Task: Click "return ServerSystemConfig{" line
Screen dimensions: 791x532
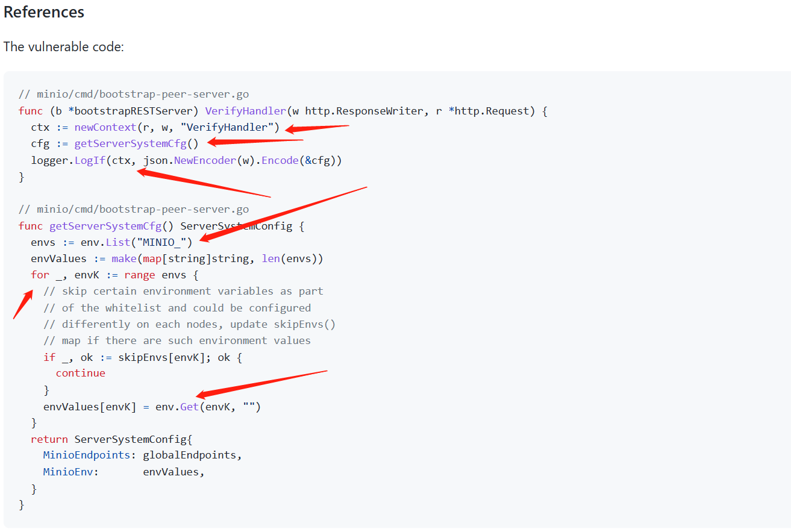Action: point(111,439)
